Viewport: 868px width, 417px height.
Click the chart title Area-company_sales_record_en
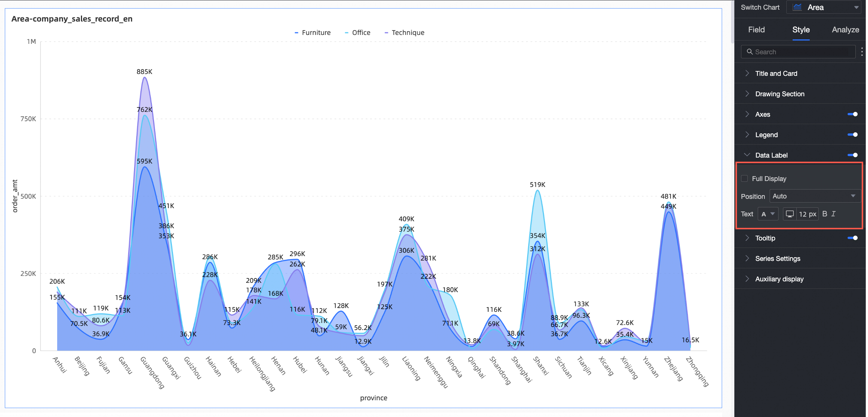pyautogui.click(x=72, y=19)
